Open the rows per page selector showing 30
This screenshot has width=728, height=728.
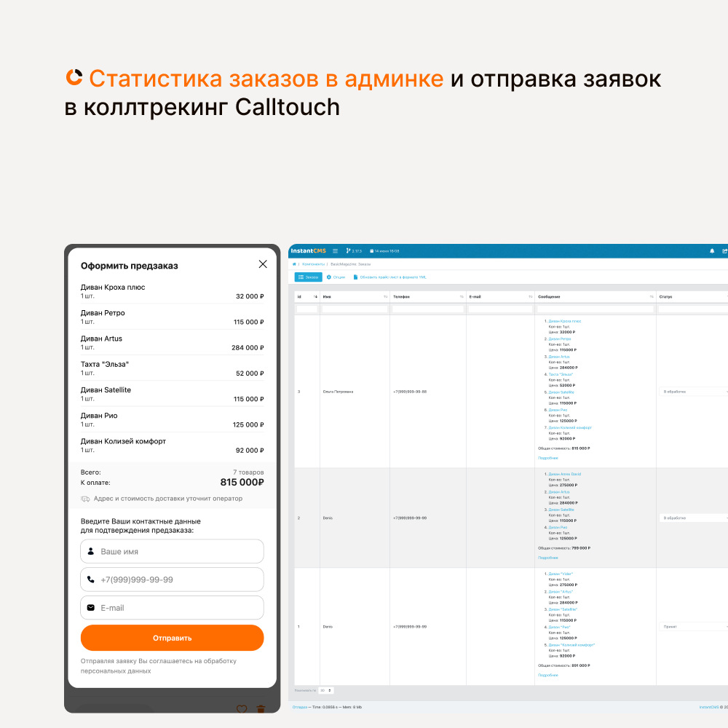326,690
